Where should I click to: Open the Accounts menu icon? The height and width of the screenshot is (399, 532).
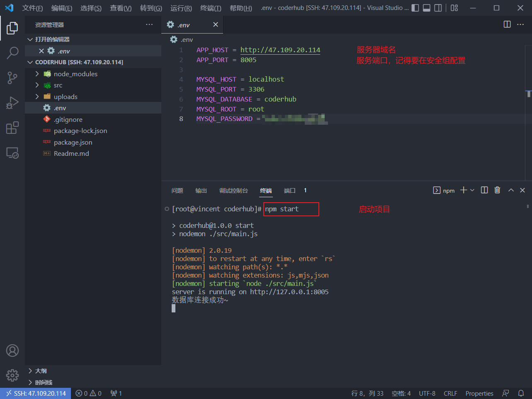click(12, 351)
